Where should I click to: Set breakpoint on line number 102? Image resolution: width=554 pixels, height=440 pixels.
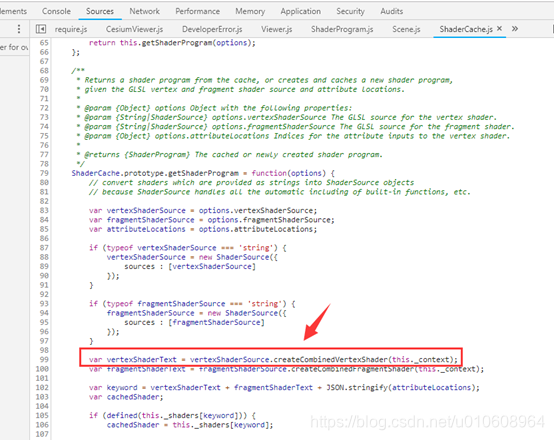tap(42, 388)
